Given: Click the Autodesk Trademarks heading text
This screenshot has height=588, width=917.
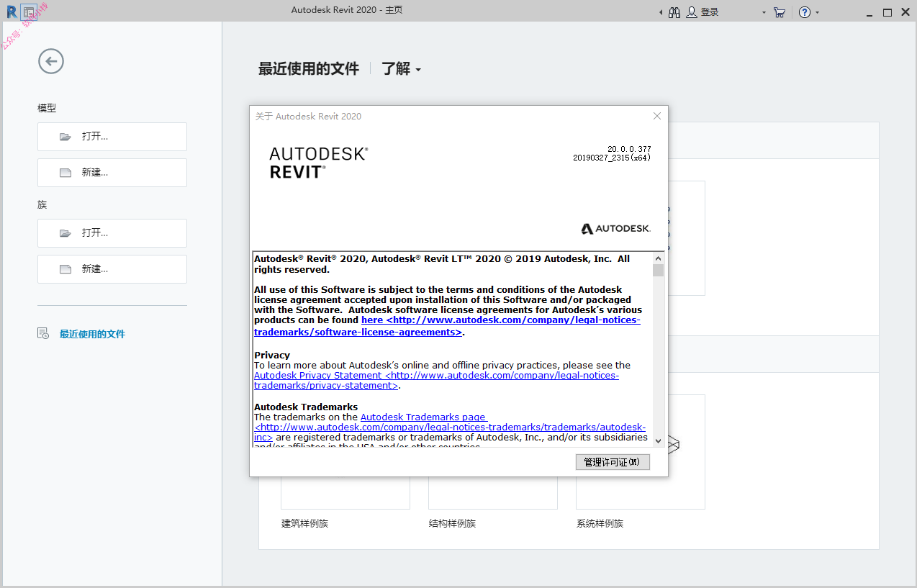Looking at the screenshot, I should [306, 407].
